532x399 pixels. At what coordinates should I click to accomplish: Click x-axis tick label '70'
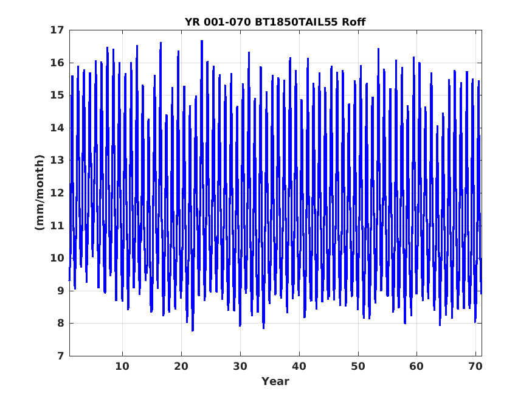[475, 366]
